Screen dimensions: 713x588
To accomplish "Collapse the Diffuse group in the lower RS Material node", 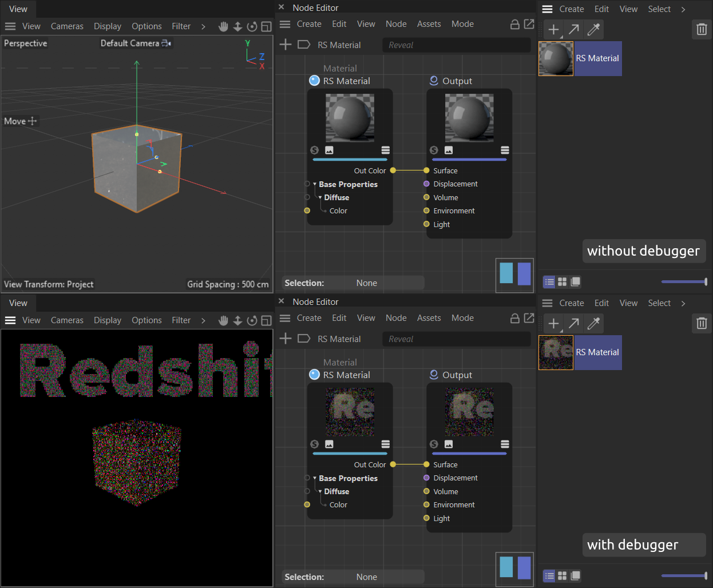I will [x=320, y=491].
